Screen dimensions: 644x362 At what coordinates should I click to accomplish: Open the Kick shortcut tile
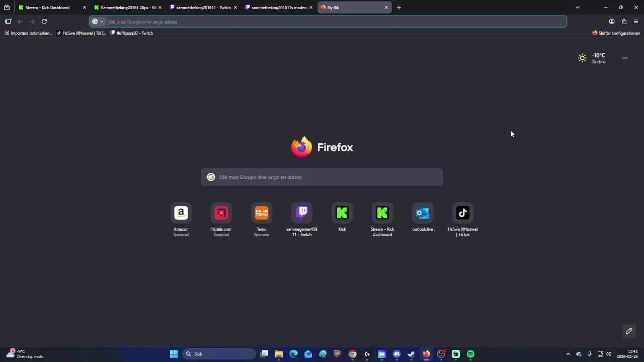pyautogui.click(x=342, y=218)
